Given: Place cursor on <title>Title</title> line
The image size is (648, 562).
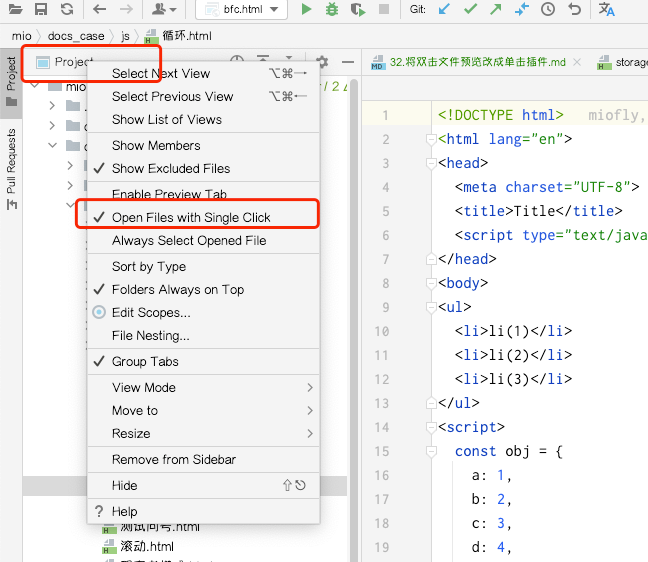Looking at the screenshot, I should tap(538, 211).
